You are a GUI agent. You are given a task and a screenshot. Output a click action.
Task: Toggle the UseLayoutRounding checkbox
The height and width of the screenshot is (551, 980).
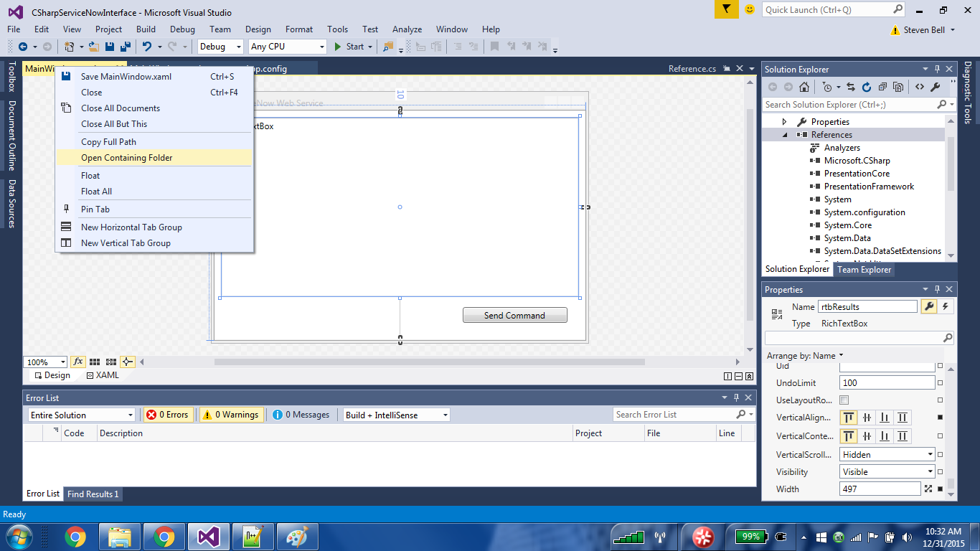pyautogui.click(x=844, y=400)
